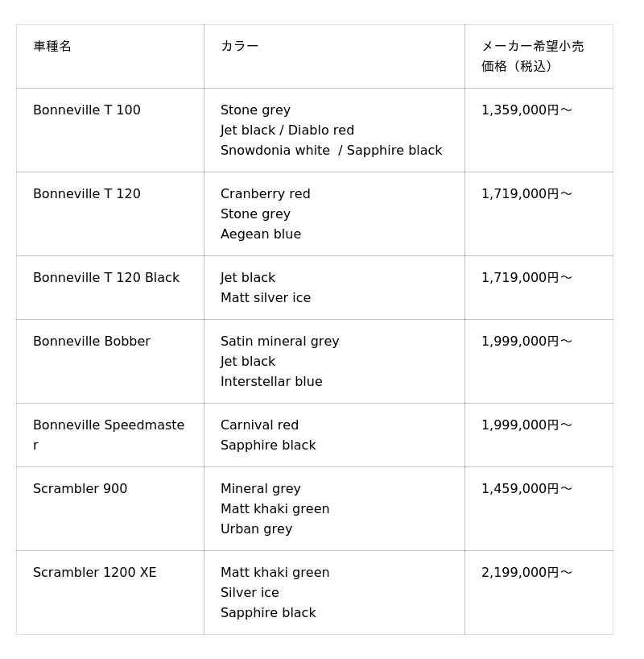The width and height of the screenshot is (644, 659).
Task: Select Bonneville Bobber in the table
Action: coord(92,342)
